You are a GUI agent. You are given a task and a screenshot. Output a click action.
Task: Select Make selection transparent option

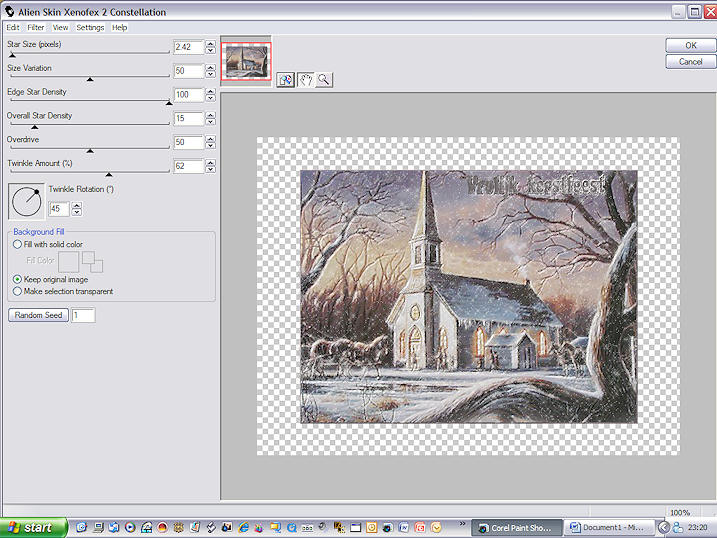tap(17, 291)
